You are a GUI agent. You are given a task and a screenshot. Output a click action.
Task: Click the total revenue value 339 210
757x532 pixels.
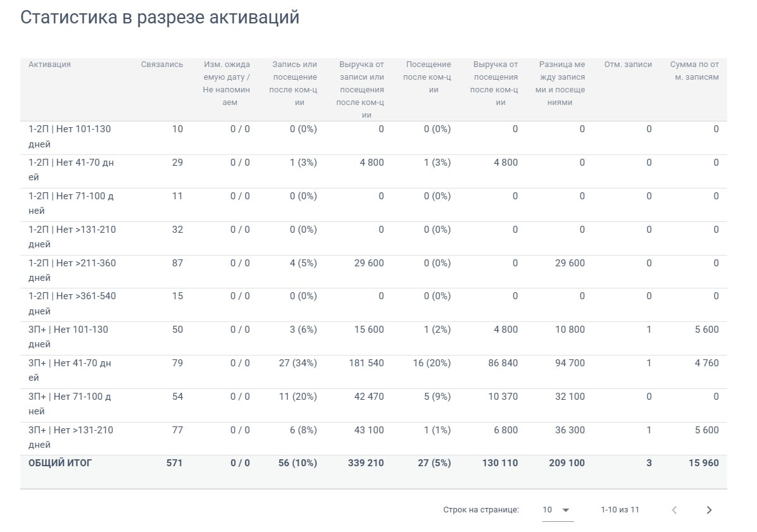click(366, 463)
